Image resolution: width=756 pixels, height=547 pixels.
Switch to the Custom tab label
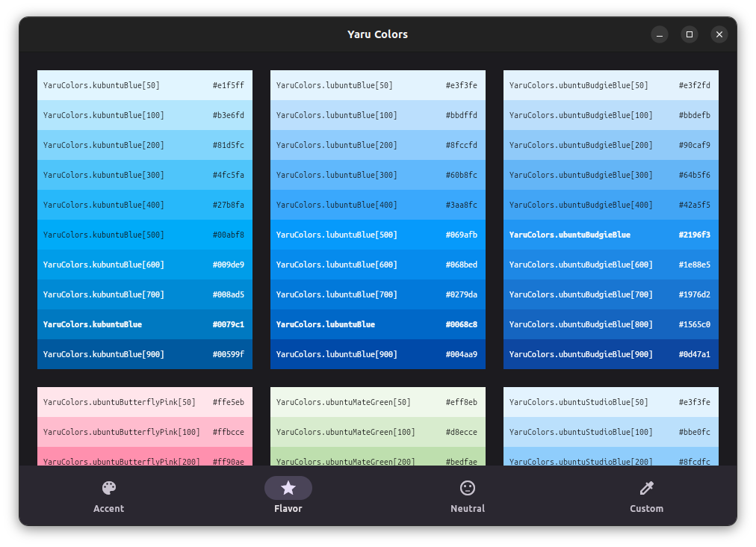(646, 508)
